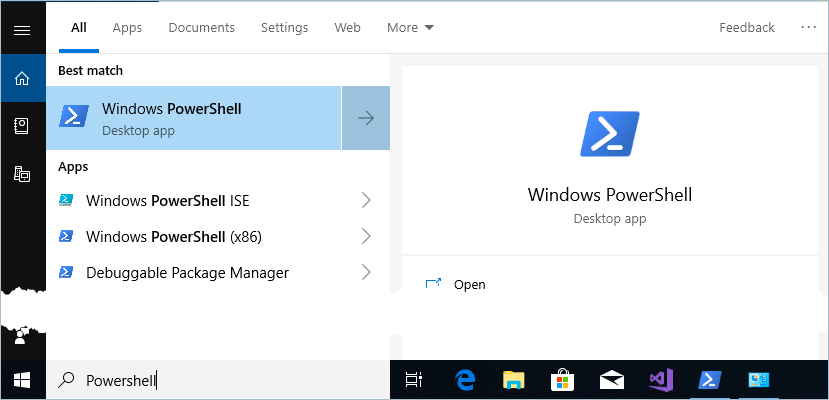Click Task View icon on taskbar
This screenshot has height=400, width=829.
pos(413,380)
